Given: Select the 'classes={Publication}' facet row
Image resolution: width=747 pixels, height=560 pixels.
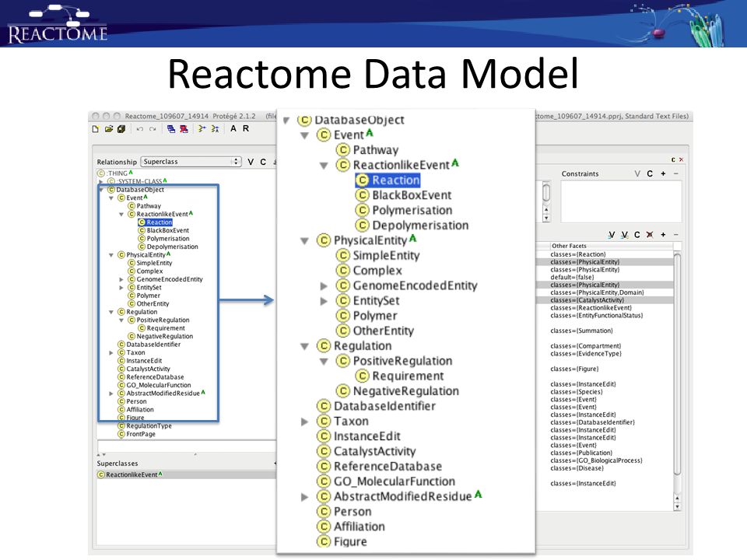Looking at the screenshot, I should click(x=581, y=453).
